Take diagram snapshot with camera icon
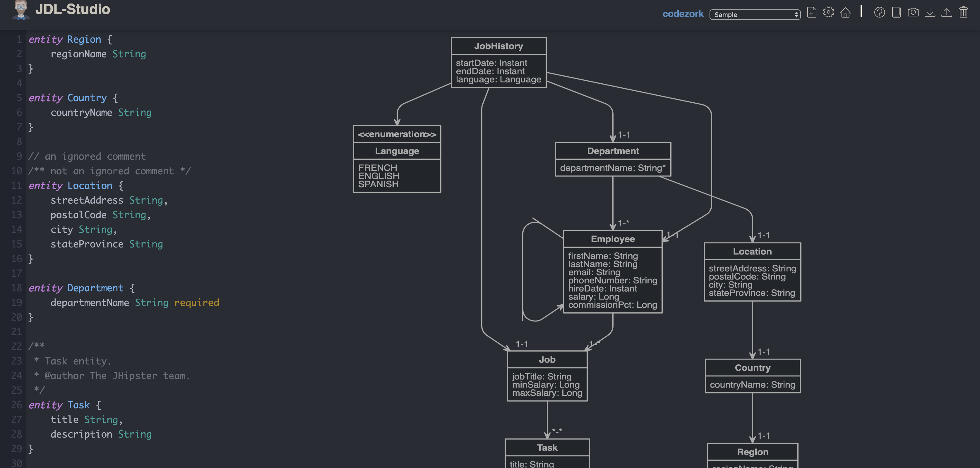 point(913,13)
